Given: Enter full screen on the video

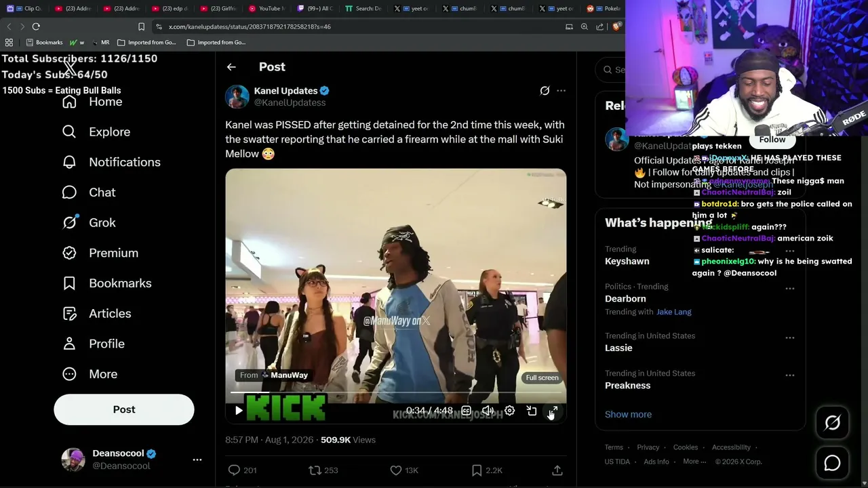Looking at the screenshot, I should 553,411.
